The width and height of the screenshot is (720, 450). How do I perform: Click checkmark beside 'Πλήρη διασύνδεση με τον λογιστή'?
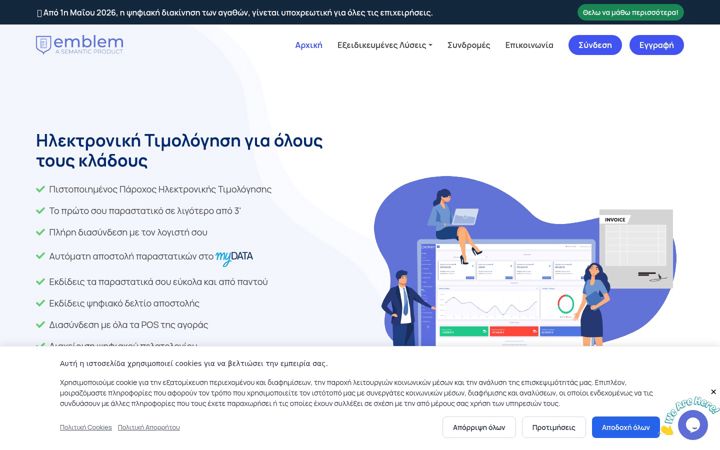(x=40, y=232)
